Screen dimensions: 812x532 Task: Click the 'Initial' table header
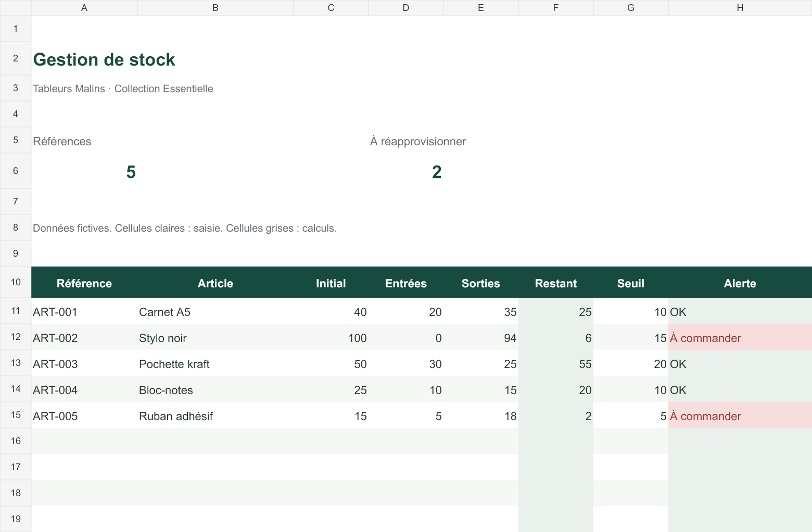331,283
